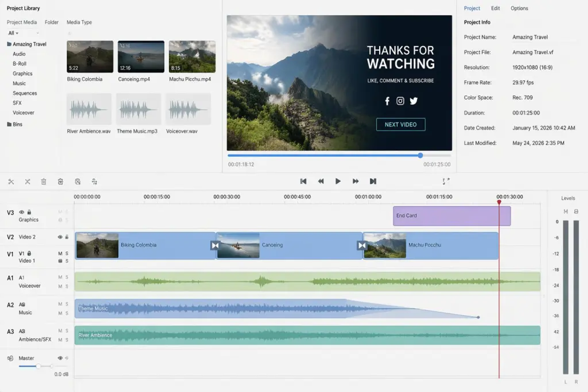The width and height of the screenshot is (588, 392).
Task: Select the SFX folder in library tree
Action: coord(17,103)
